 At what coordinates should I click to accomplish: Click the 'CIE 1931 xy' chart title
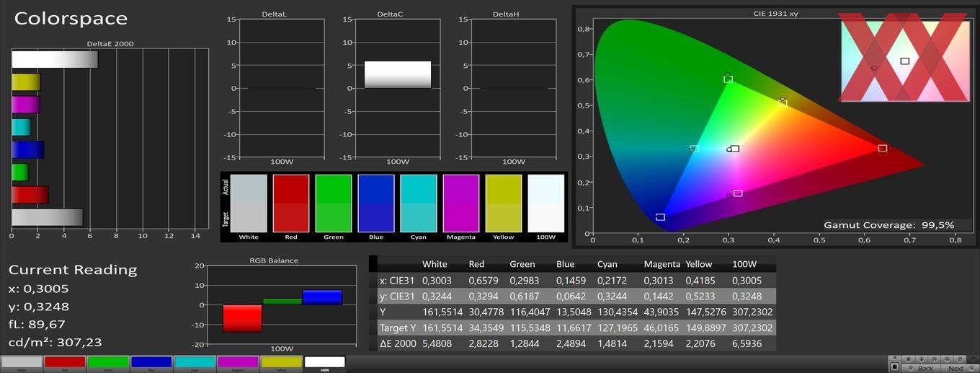[x=775, y=13]
